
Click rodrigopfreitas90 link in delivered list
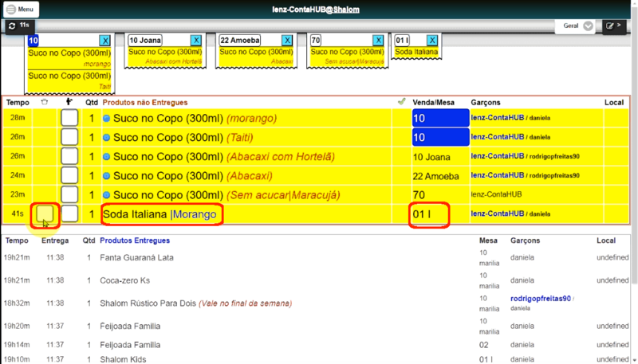[x=541, y=299]
